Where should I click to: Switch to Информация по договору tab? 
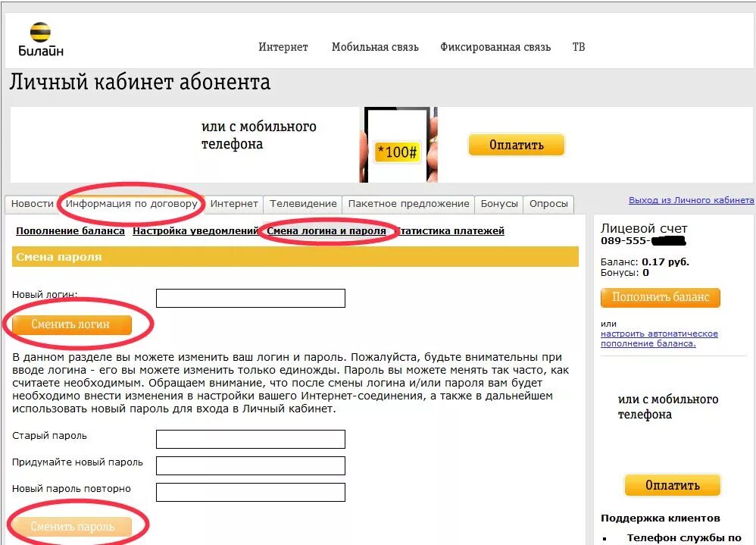pyautogui.click(x=131, y=204)
